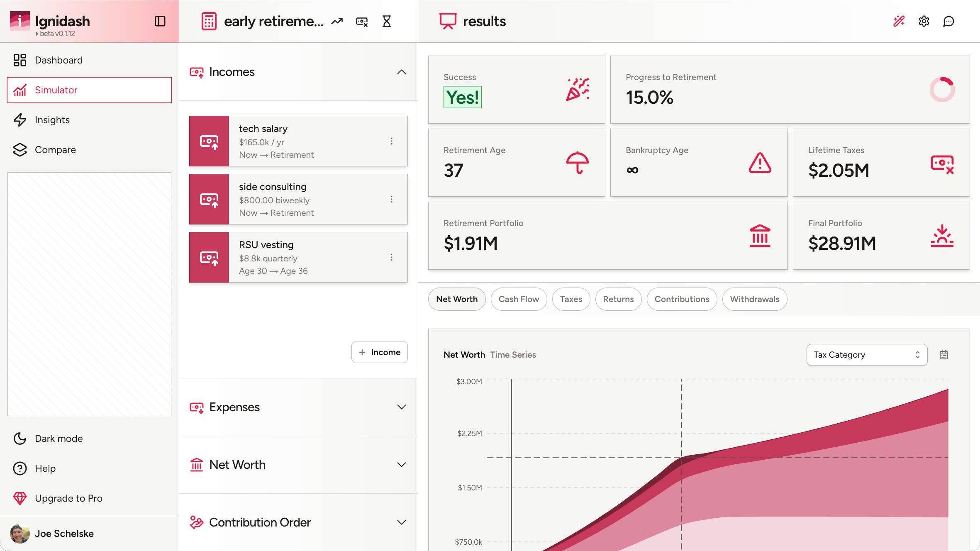Switch to the Withdrawals tab
980x551 pixels.
point(754,299)
